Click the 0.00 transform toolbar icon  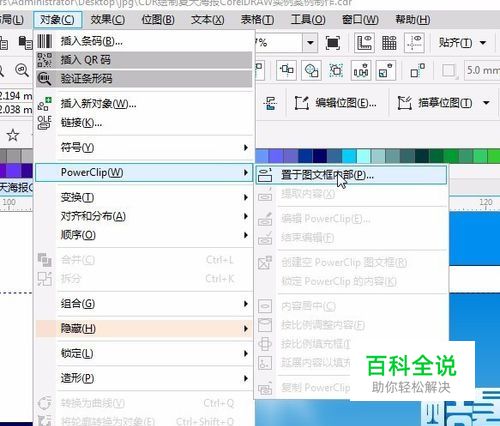coord(361,70)
